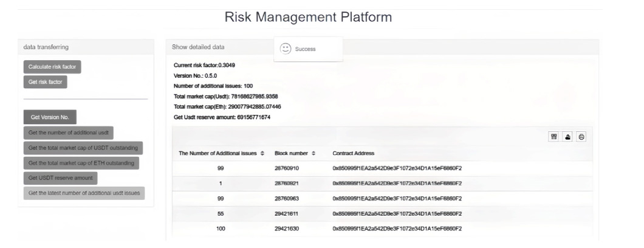Screen dimensions: 644x248
Task: Click the Get Version No. button
Action: point(50,117)
